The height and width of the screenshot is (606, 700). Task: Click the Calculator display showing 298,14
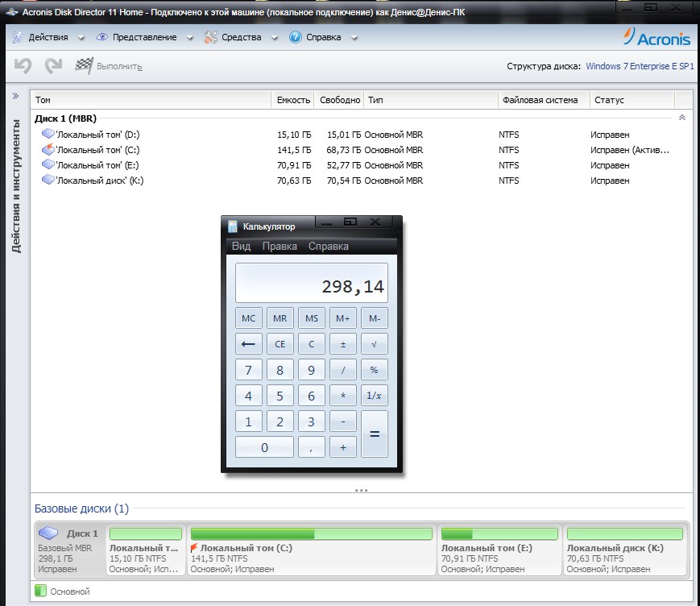point(312,283)
